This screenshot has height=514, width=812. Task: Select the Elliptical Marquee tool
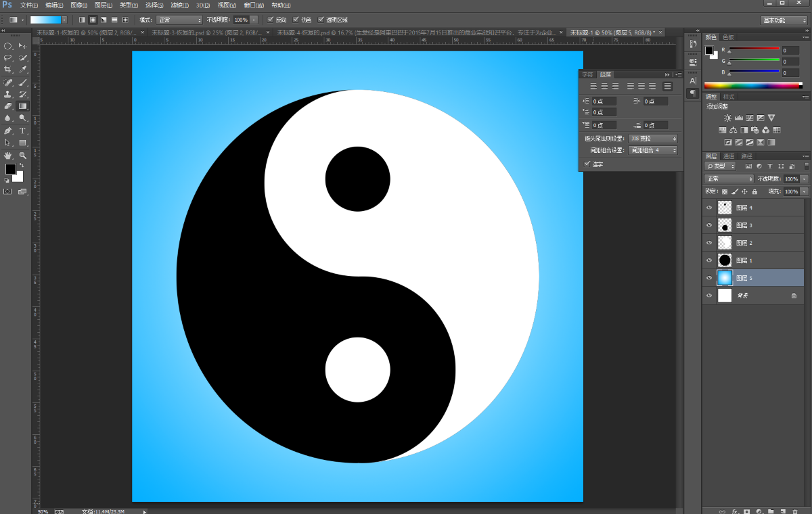(x=8, y=46)
